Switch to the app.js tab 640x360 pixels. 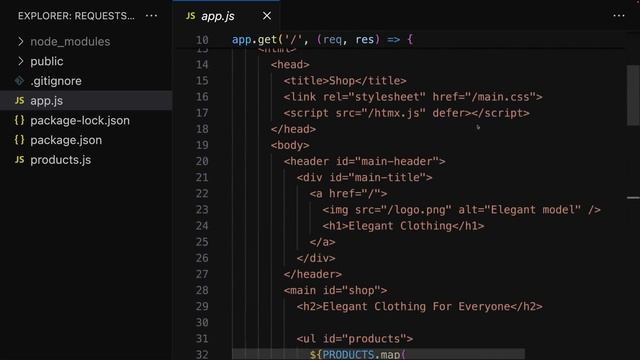click(218, 16)
